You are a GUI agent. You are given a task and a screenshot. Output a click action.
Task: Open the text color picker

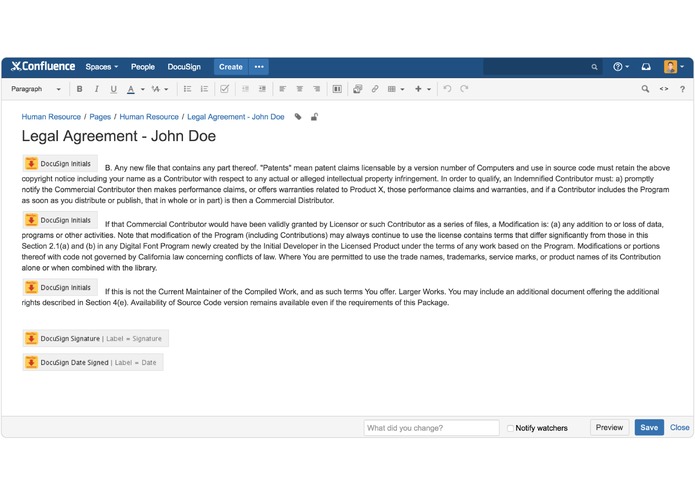pyautogui.click(x=131, y=89)
